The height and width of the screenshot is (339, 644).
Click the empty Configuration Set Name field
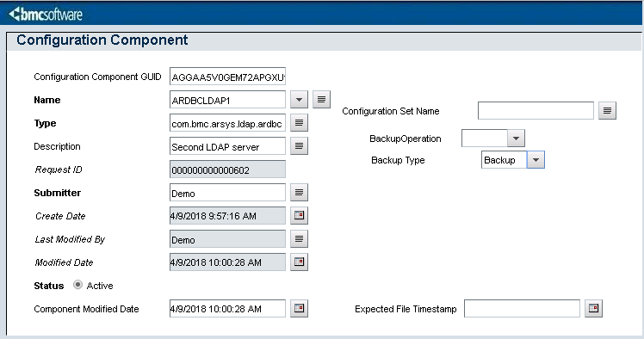point(536,111)
